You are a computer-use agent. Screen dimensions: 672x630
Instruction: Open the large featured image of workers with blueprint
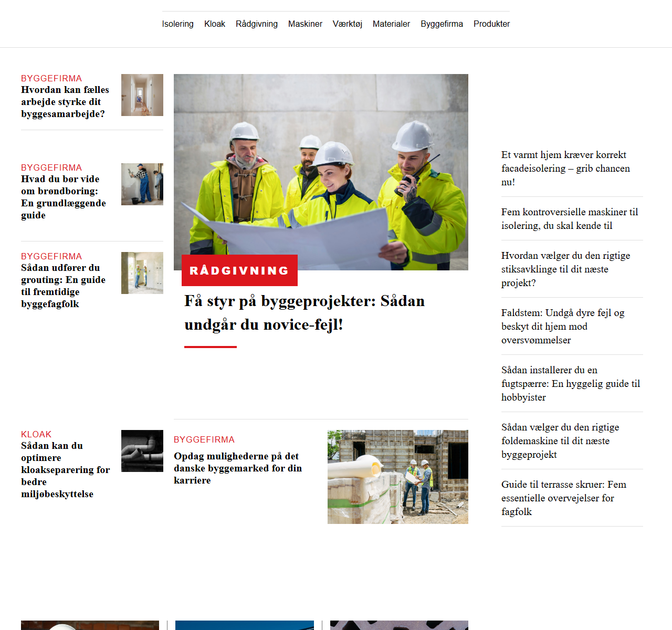click(321, 168)
